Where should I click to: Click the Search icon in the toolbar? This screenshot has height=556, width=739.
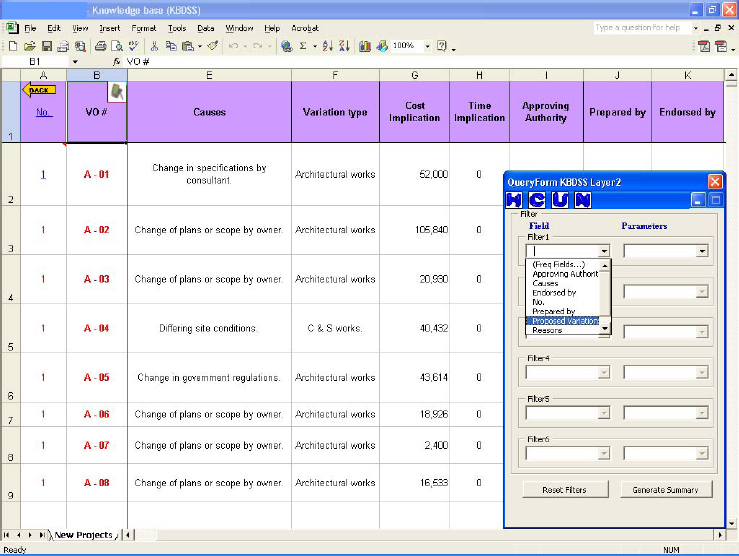(x=81, y=46)
